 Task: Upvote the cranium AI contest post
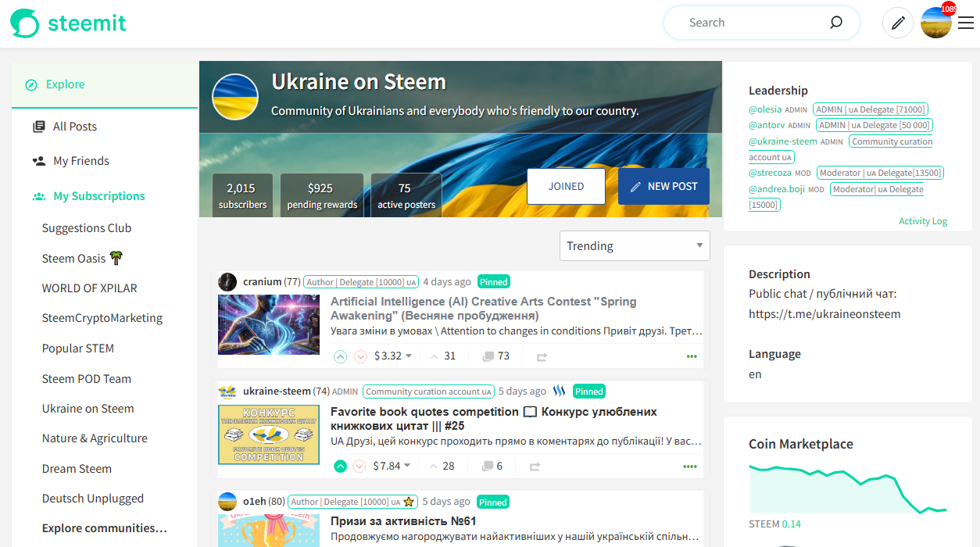pyautogui.click(x=340, y=356)
